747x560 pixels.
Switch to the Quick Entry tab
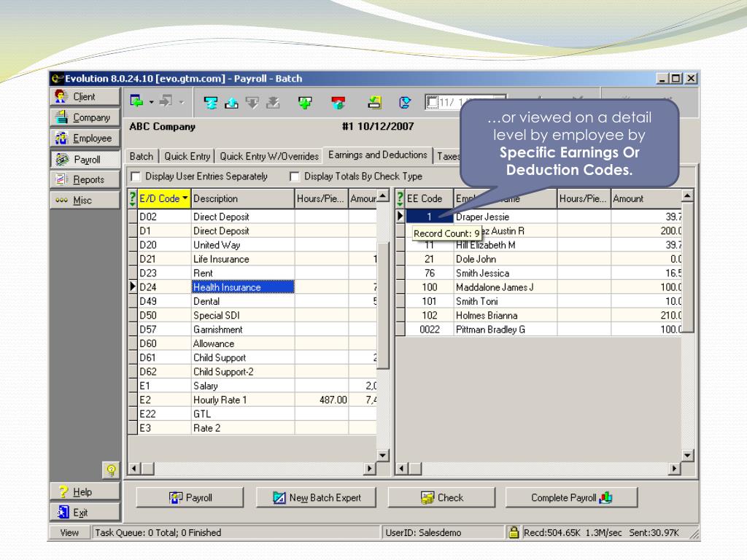(188, 155)
